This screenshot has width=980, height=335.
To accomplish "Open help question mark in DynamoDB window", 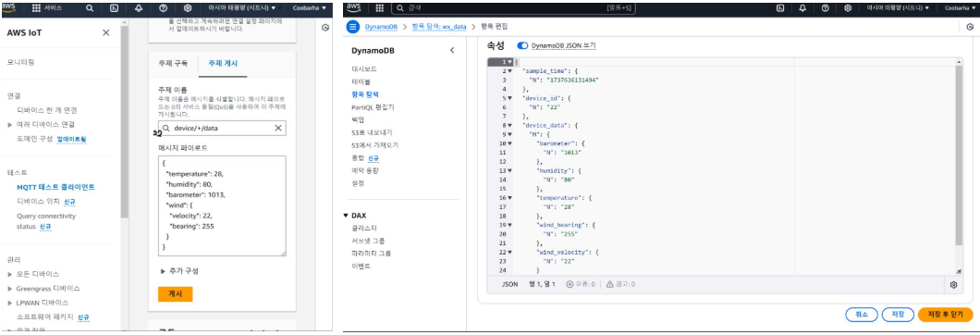I will point(825,8).
